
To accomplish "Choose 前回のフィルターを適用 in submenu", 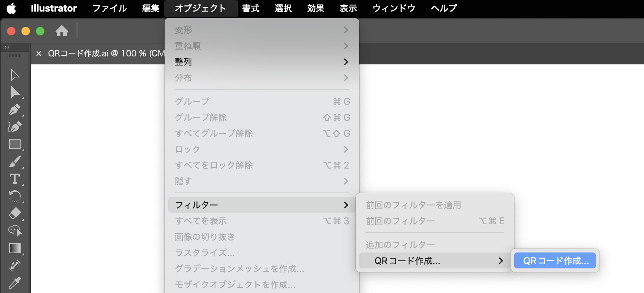I will coord(435,205).
